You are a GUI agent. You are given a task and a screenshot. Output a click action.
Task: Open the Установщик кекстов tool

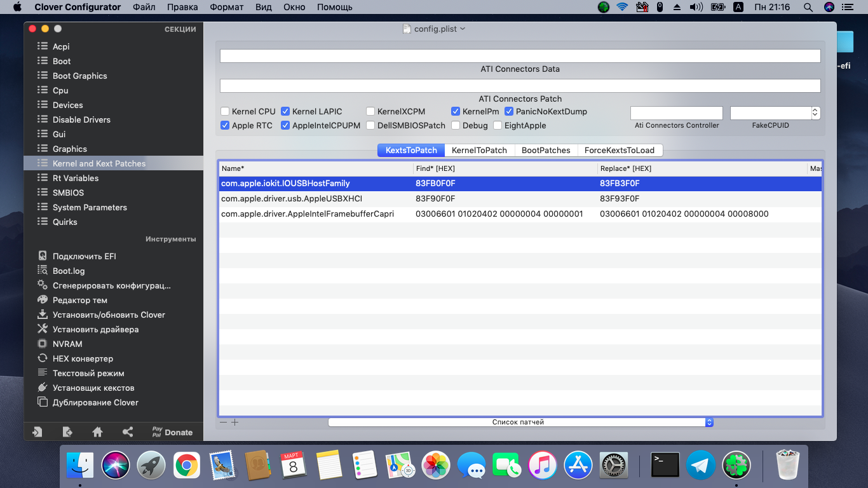[93, 388]
